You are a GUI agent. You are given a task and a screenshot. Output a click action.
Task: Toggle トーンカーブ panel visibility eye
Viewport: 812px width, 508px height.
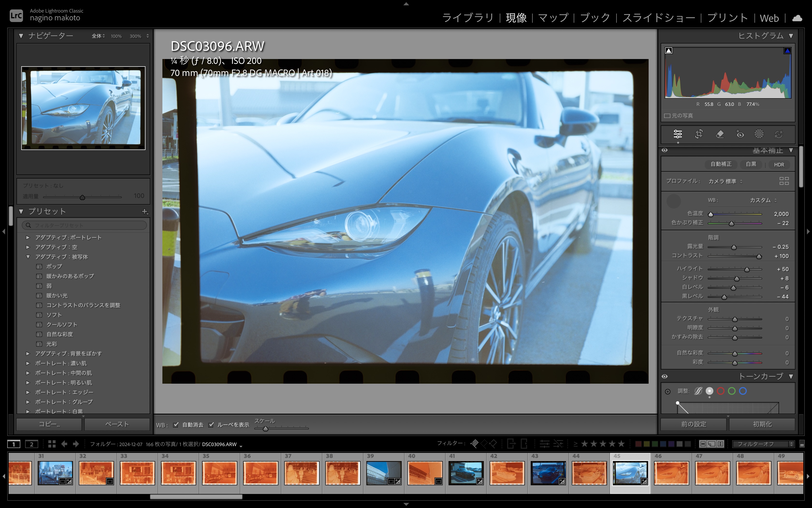pos(665,376)
